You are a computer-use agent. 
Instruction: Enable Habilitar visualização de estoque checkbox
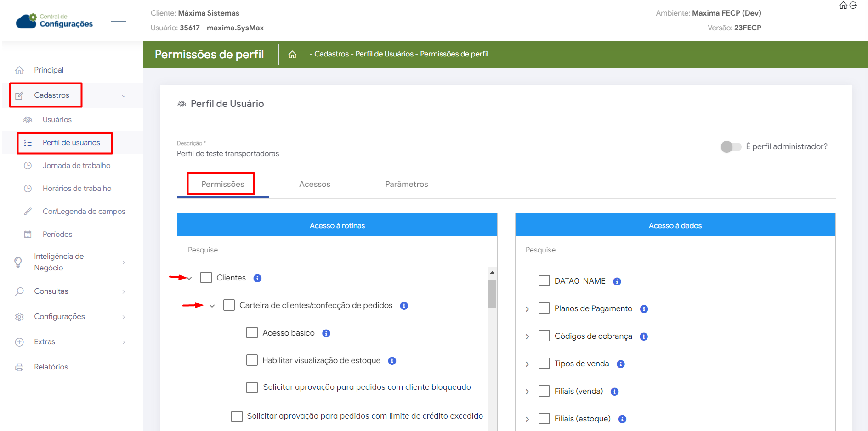pos(252,360)
